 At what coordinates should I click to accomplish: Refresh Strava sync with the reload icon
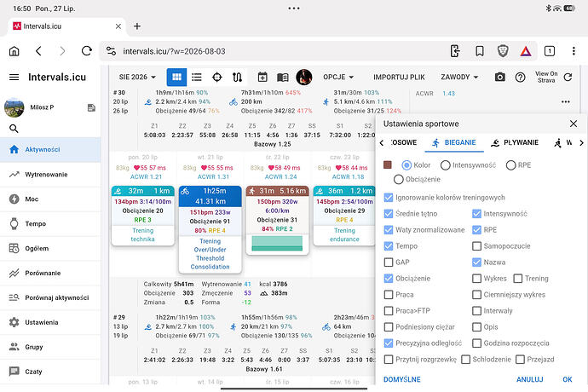(568, 78)
